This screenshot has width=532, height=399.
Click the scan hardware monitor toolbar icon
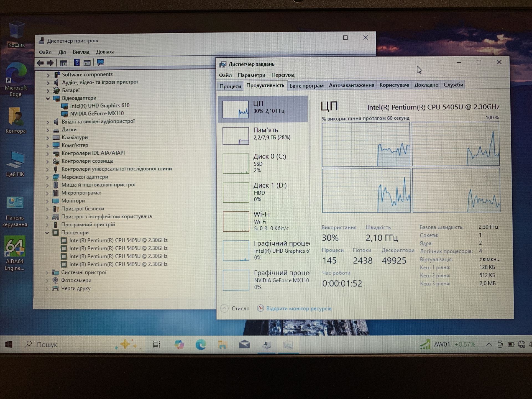pos(100,63)
